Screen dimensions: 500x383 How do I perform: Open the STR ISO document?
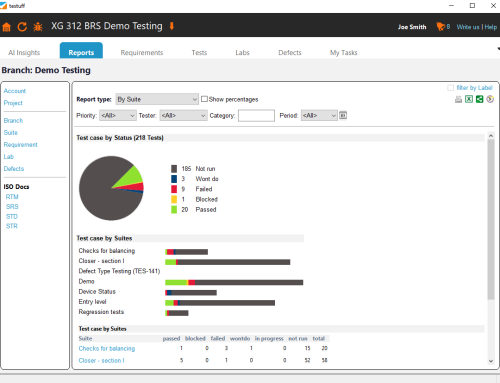tap(12, 226)
